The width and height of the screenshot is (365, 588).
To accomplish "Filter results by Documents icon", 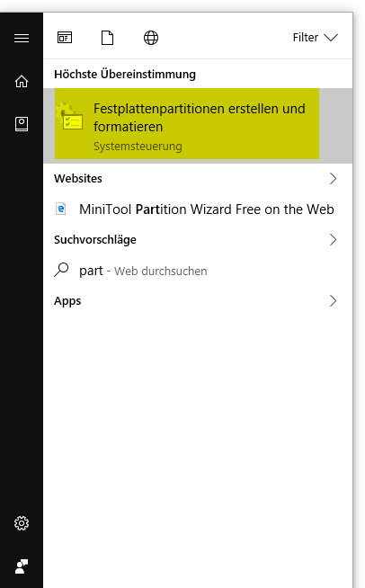I will [x=107, y=38].
